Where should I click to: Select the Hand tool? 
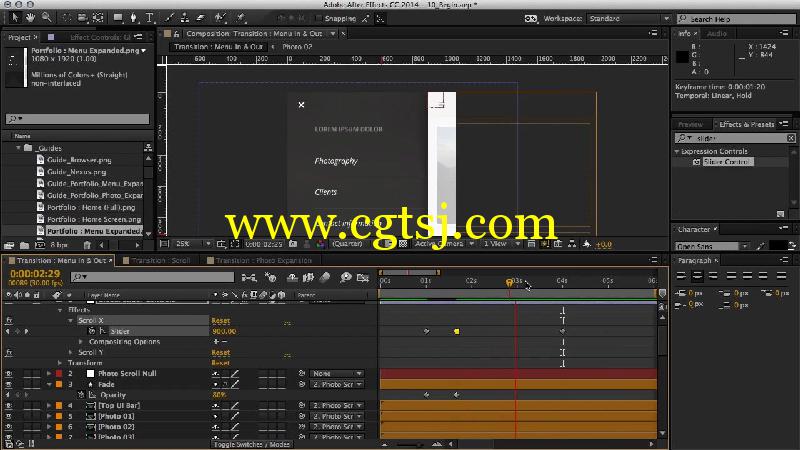tap(31, 18)
